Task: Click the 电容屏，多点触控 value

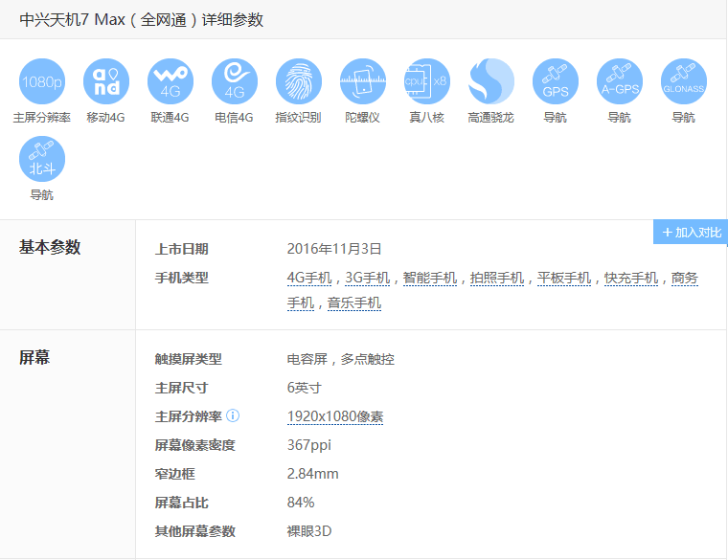Action: [341, 359]
